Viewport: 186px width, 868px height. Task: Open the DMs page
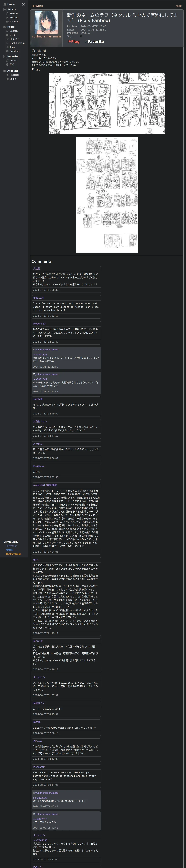pos(12,35)
